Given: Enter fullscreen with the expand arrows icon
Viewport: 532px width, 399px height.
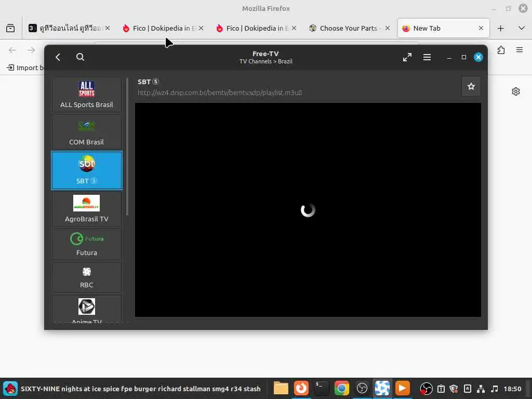Looking at the screenshot, I should click(407, 57).
